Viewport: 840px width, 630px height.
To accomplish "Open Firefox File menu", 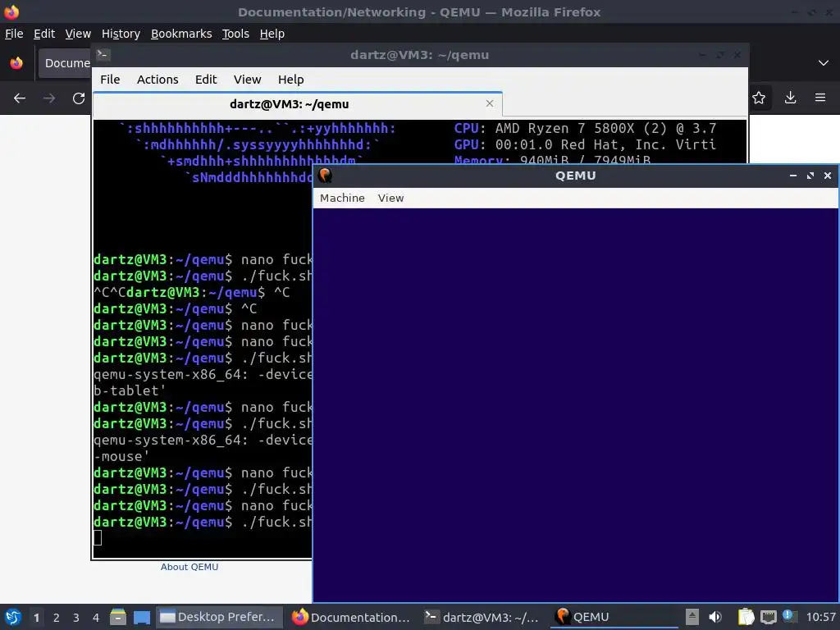I will click(x=14, y=33).
